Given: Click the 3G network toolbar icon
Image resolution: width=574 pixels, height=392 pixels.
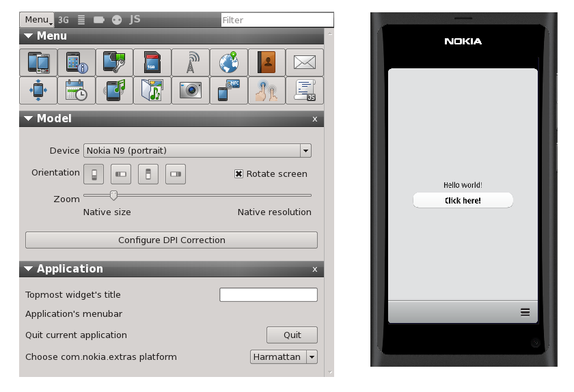Looking at the screenshot, I should 64,20.
